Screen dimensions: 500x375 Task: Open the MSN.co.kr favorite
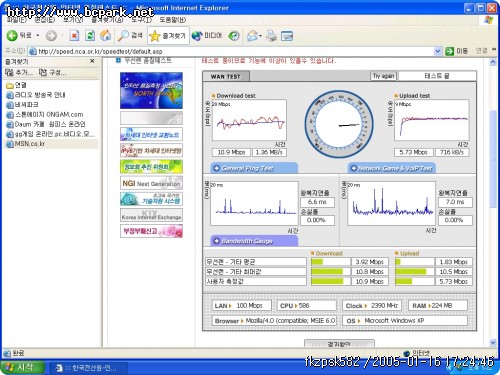coord(26,144)
